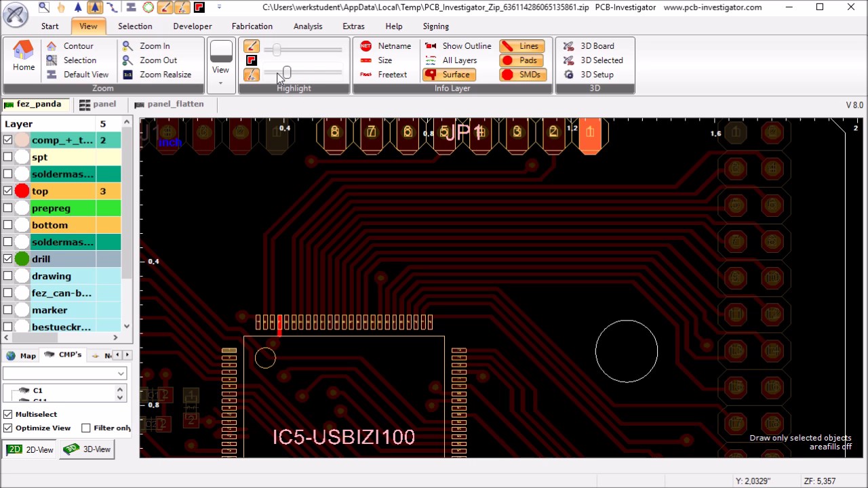Open the Start ribbon tab
The height and width of the screenshot is (488, 868).
(50, 26)
